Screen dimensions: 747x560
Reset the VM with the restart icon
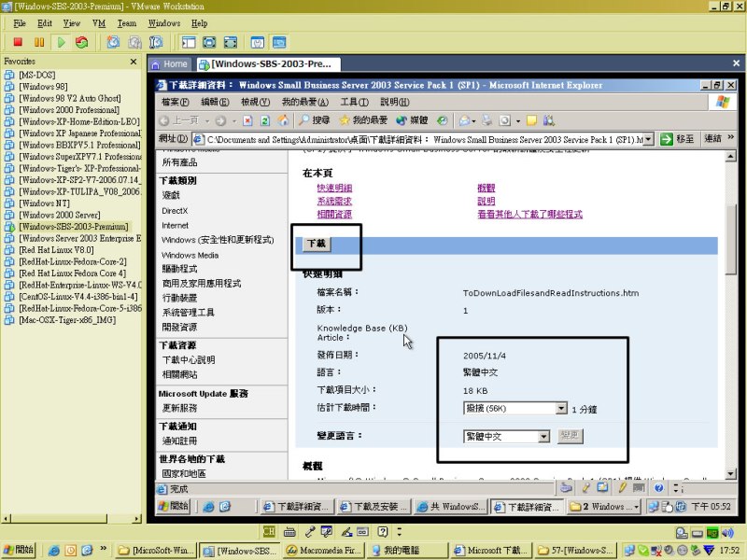point(82,42)
